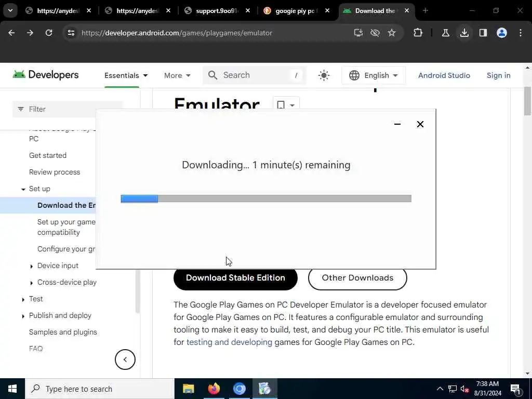
Task: Click the taskbar search box
Action: tap(99, 389)
